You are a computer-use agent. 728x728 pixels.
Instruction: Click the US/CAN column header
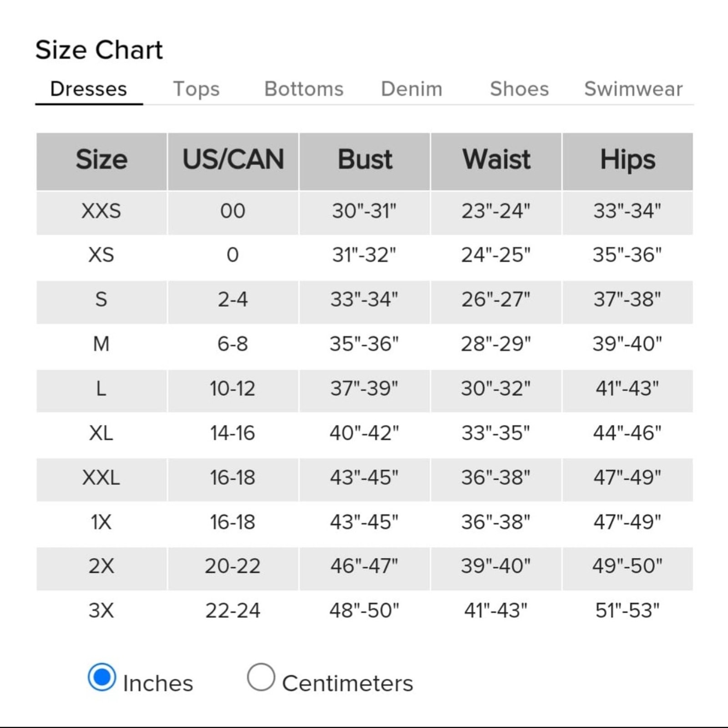coord(233,161)
